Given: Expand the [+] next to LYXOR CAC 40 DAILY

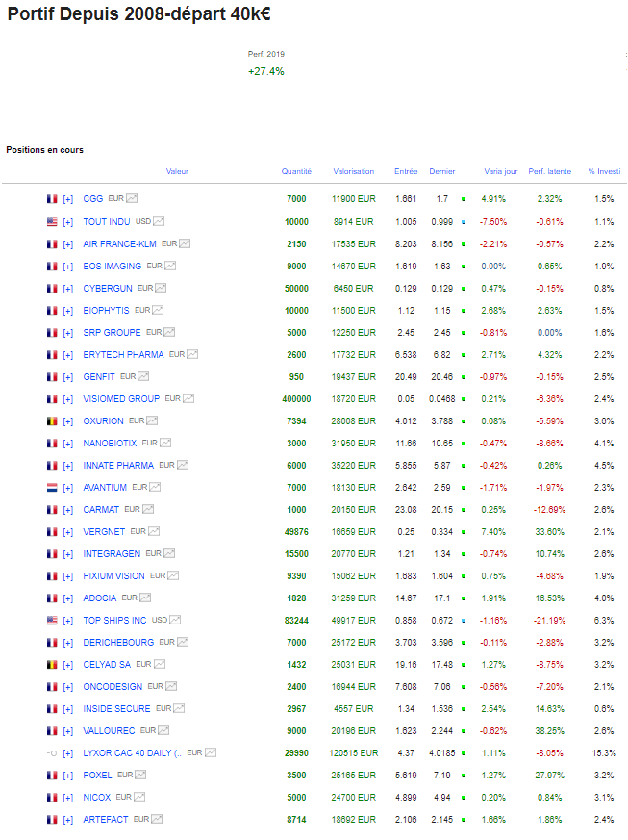Looking at the screenshot, I should coord(68,752).
